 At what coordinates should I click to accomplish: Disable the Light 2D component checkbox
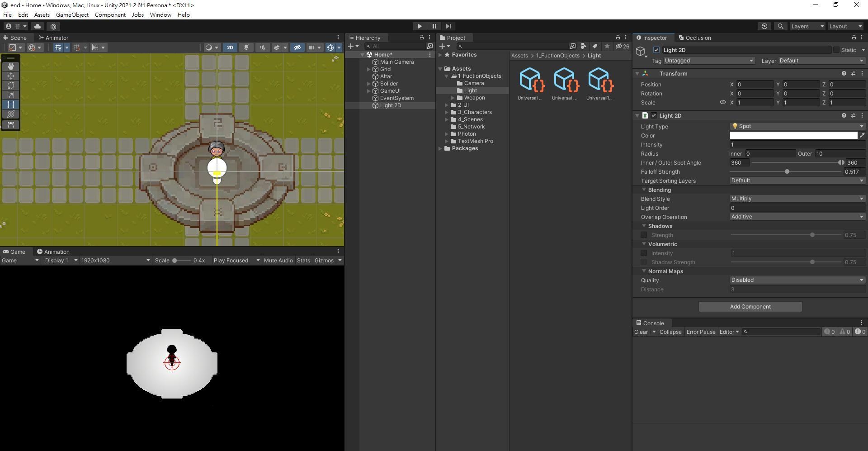(x=654, y=115)
